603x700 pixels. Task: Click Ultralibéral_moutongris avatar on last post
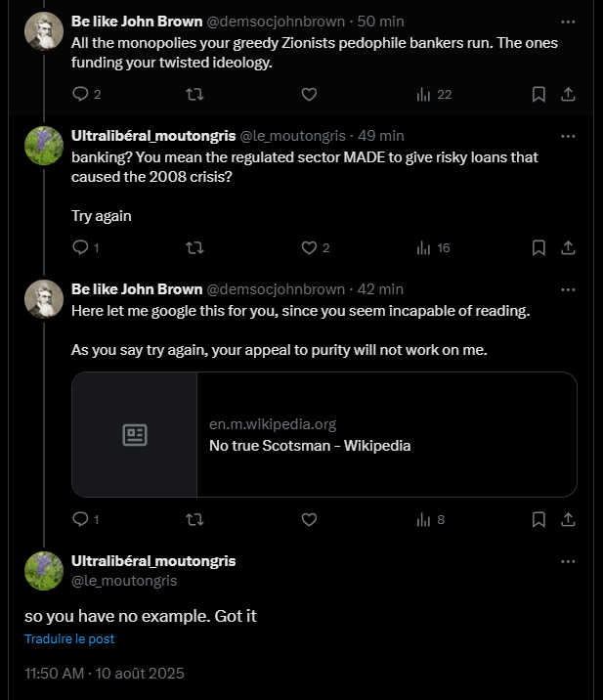tap(44, 571)
